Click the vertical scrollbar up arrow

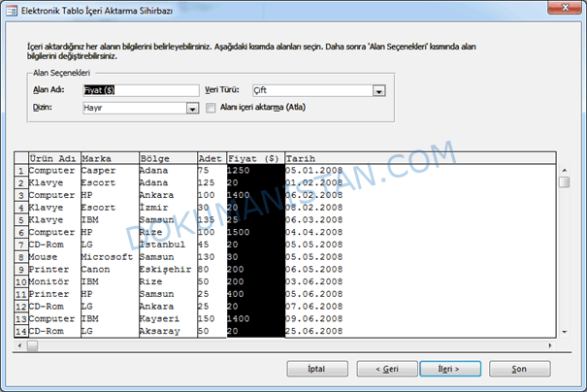565,171
